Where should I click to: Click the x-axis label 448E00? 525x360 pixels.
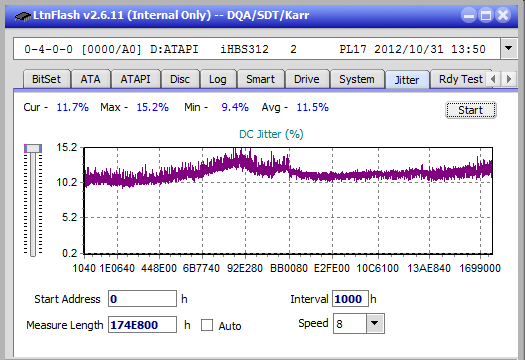[159, 268]
